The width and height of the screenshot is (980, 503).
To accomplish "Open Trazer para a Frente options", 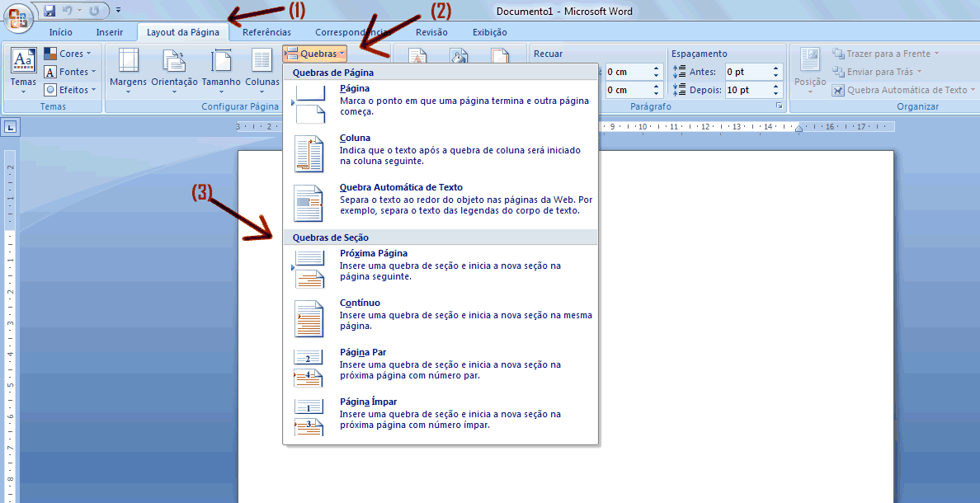I will click(886, 54).
